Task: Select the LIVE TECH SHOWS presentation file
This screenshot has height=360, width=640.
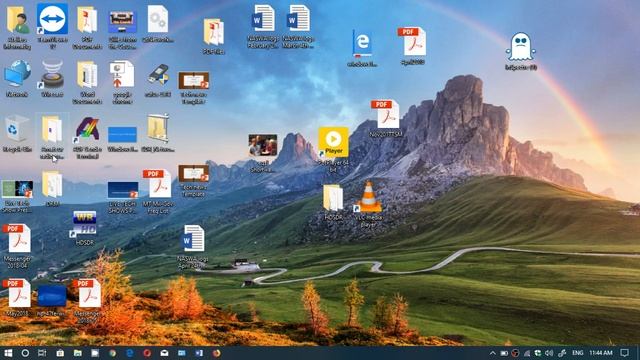Action: coord(123,190)
